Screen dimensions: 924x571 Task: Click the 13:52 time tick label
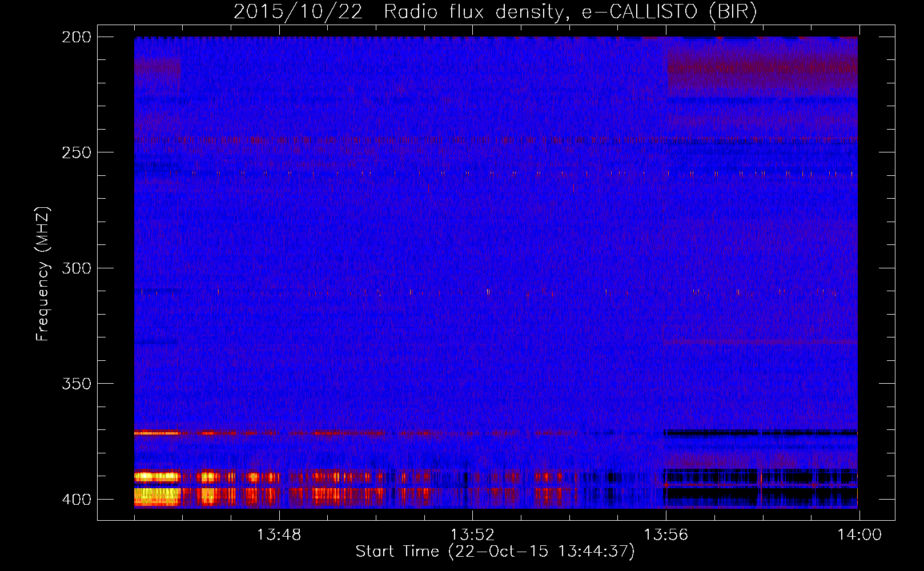(472, 535)
